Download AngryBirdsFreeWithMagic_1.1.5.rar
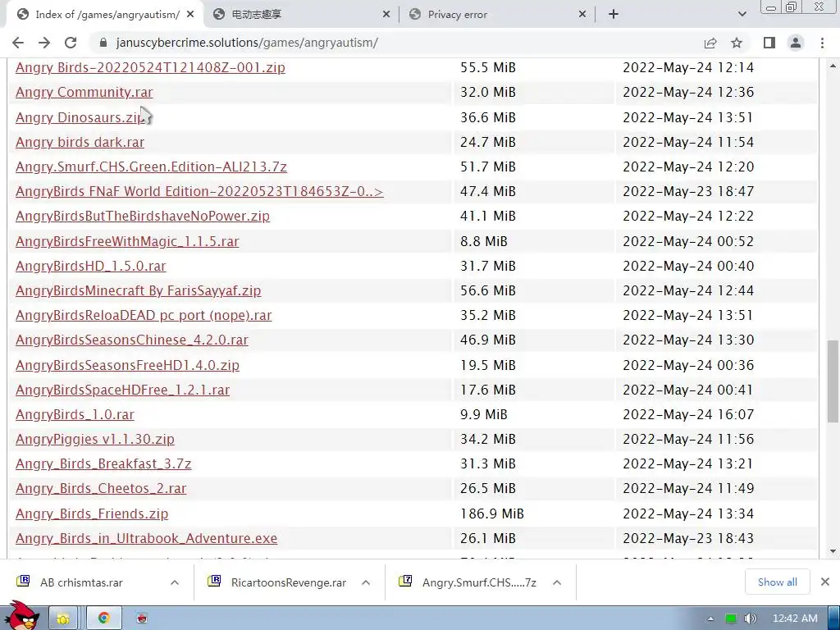840x630 pixels. (127, 241)
